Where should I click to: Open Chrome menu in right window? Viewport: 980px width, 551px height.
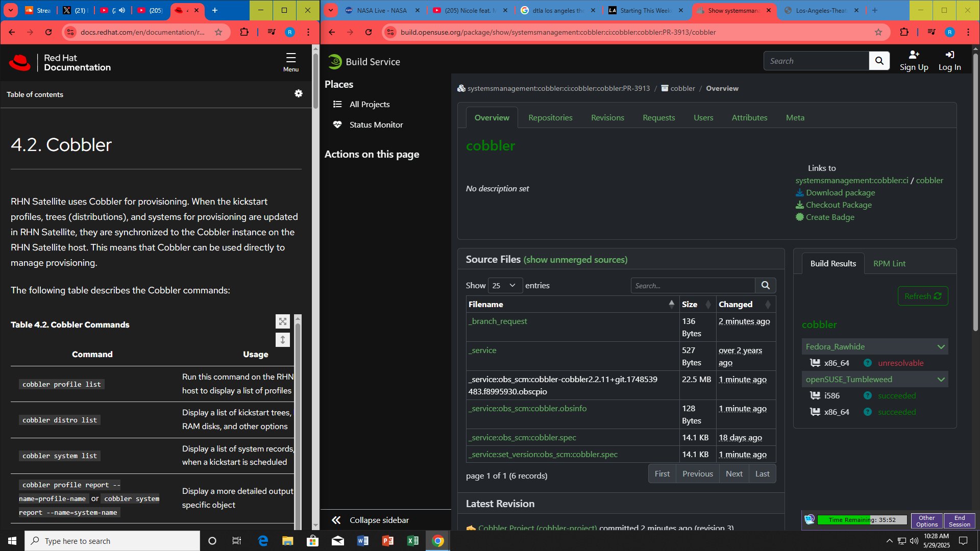[968, 32]
